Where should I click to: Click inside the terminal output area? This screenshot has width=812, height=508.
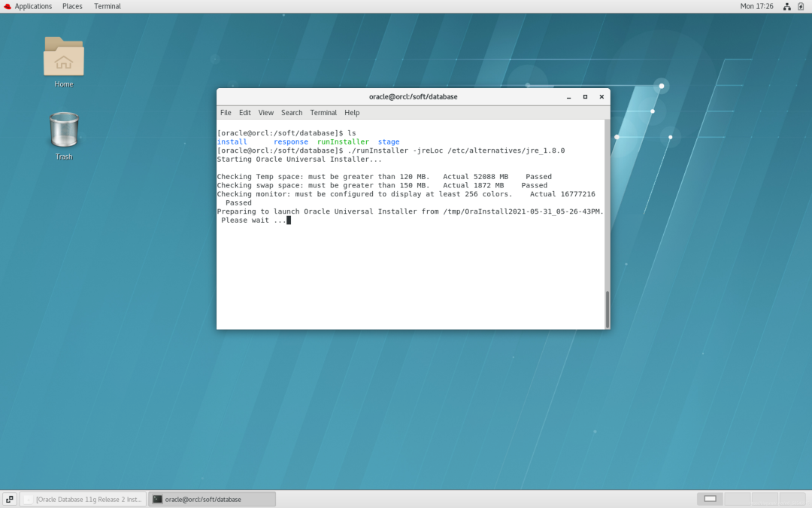(410, 263)
